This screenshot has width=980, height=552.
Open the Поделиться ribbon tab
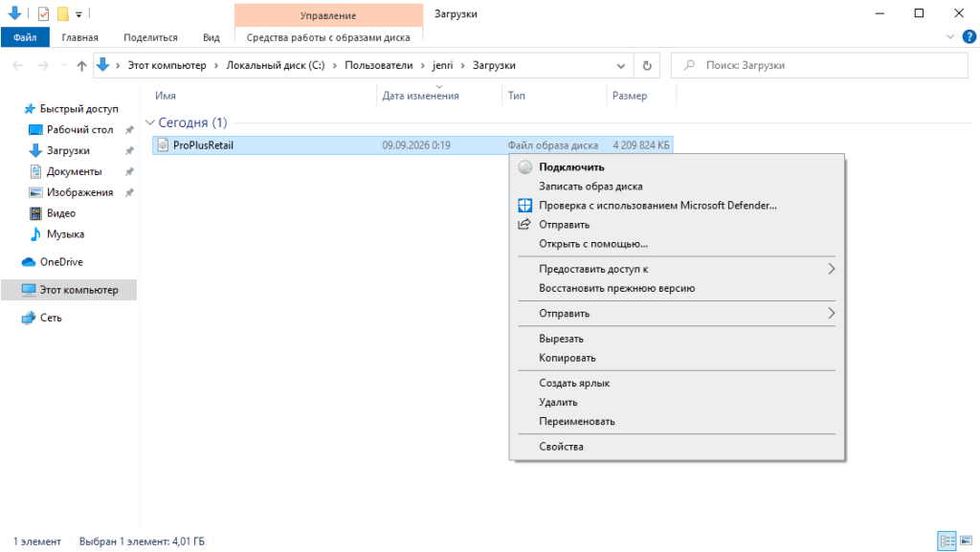tap(150, 37)
